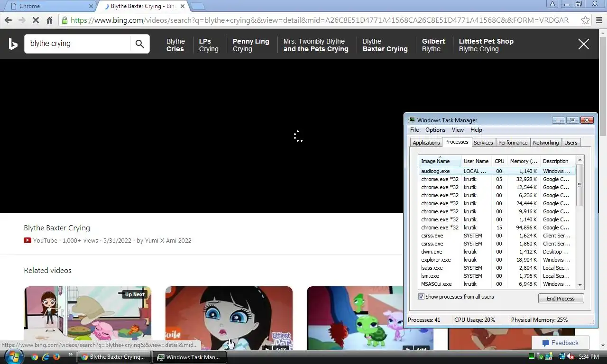The width and height of the screenshot is (607, 364).
Task: Switch to the Networking tab
Action: (546, 143)
